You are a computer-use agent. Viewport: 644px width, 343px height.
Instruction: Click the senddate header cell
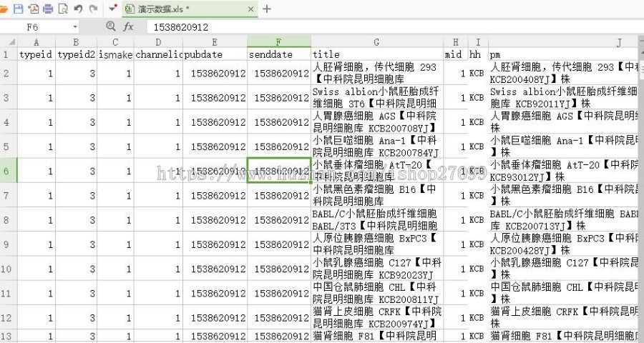point(279,54)
